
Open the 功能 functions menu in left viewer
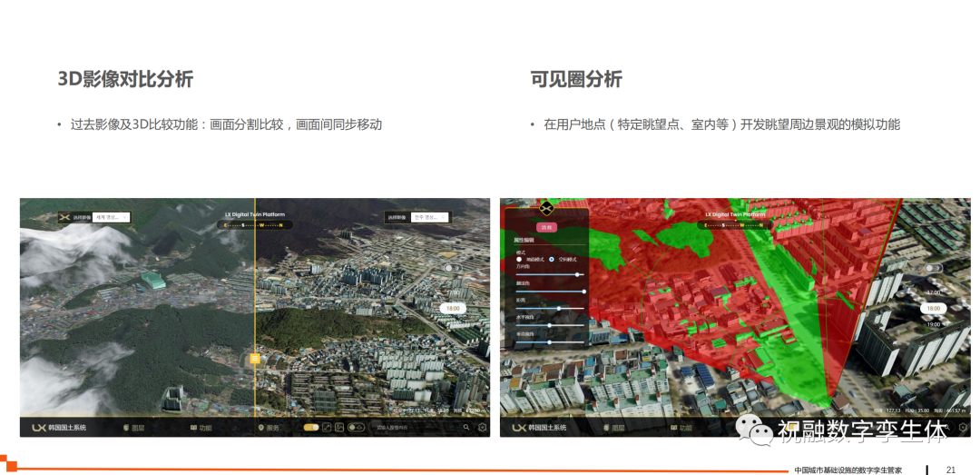201,427
